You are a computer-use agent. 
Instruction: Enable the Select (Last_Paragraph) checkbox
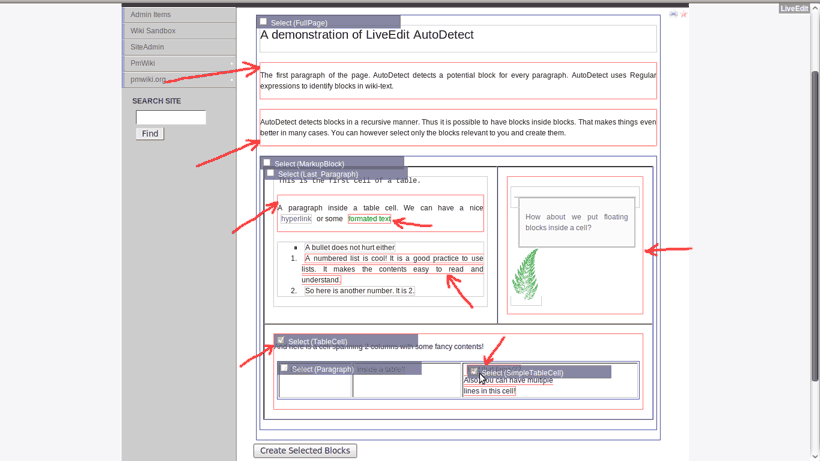[270, 173]
